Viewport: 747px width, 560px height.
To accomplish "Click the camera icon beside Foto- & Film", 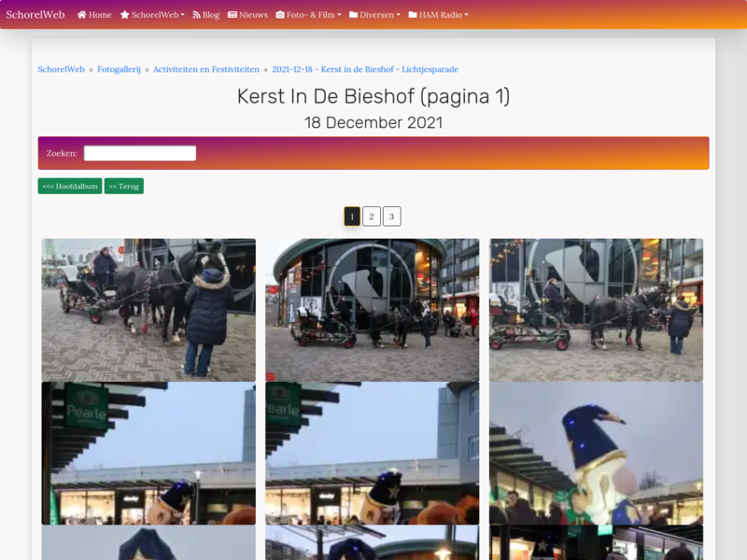I will (x=280, y=15).
